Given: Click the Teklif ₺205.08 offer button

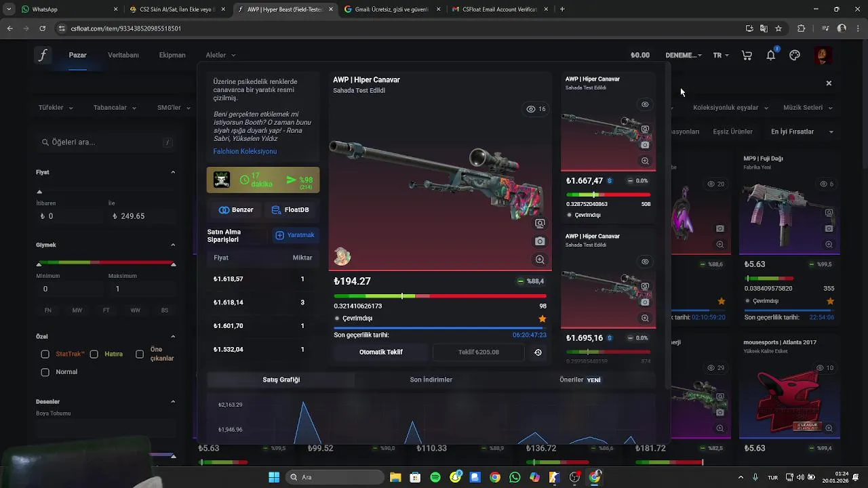Looking at the screenshot, I should pos(478,352).
